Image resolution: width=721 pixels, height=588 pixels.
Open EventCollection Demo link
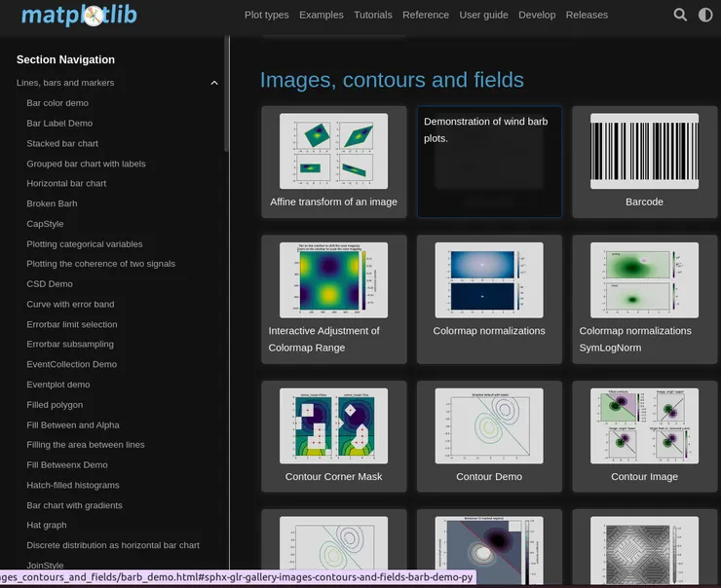72,364
